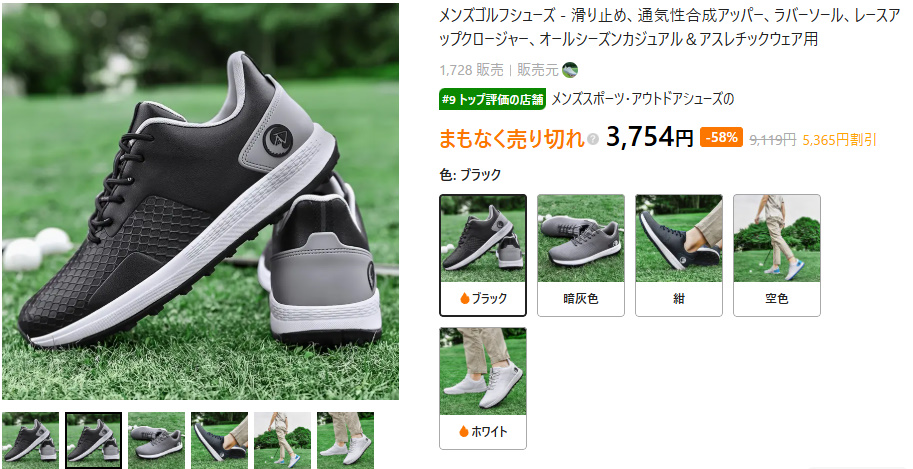Show the white shoes thumbnail image
Viewport: 913px width, 469px height.
(345, 440)
